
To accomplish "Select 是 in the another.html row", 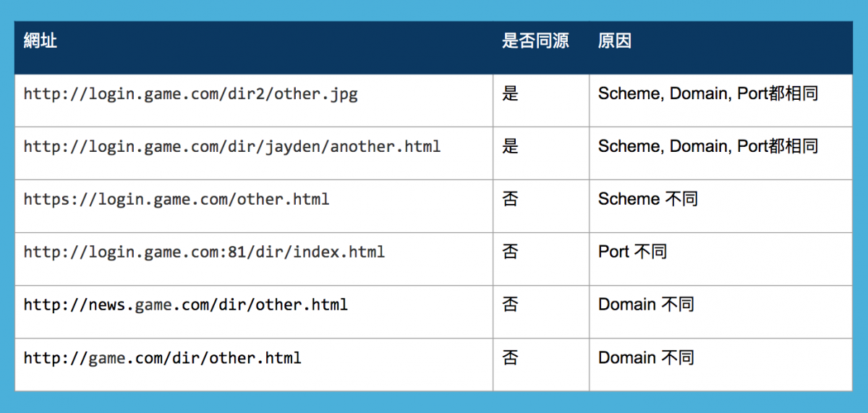I will pos(511,147).
